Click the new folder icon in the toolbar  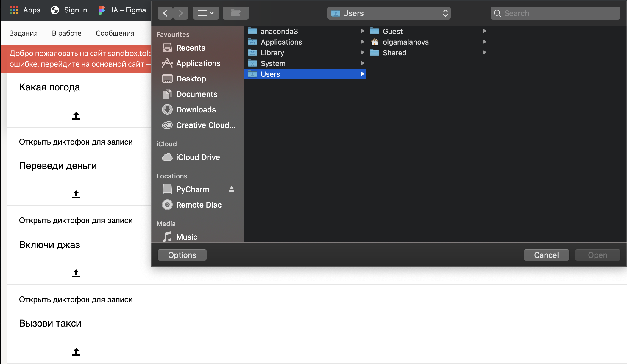point(235,13)
